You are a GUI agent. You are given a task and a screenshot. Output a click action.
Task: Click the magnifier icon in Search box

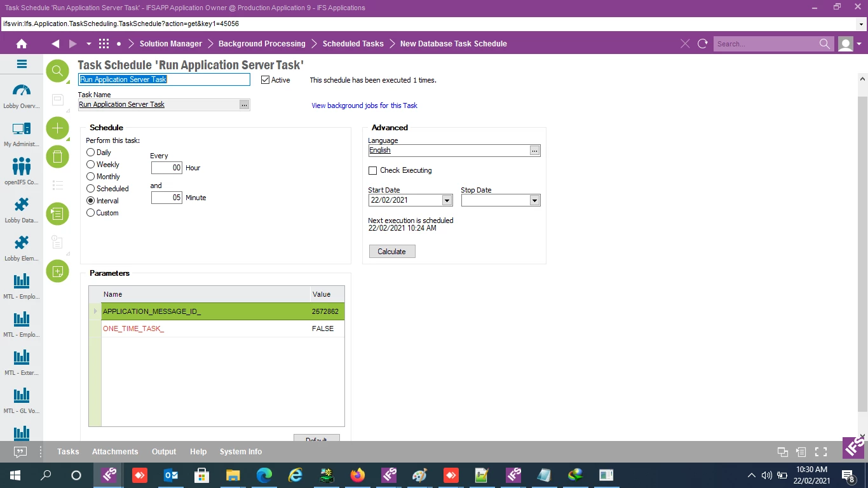pos(824,44)
